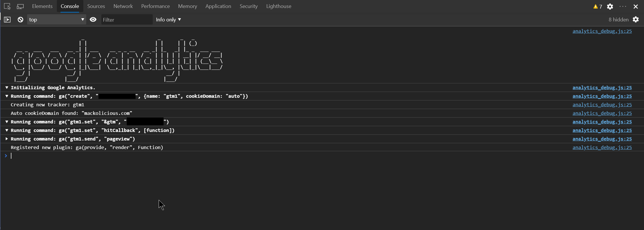Open the Info only log level dropdown
The image size is (644, 230).
168,20
